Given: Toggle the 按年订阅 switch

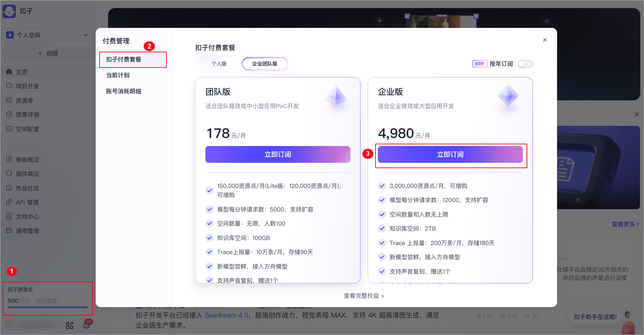Looking at the screenshot, I should coord(525,64).
